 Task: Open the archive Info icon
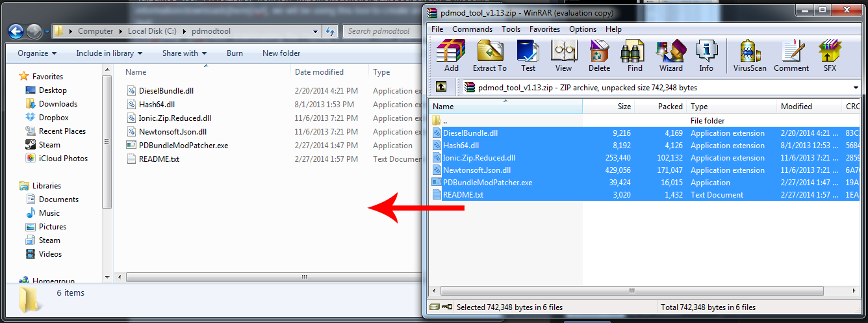point(706,56)
